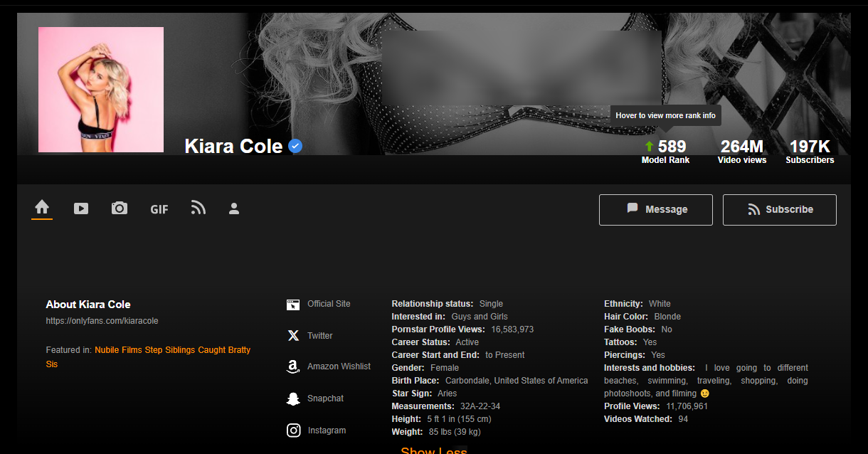
Task: Switch to the GIF tab
Action: [x=159, y=209]
